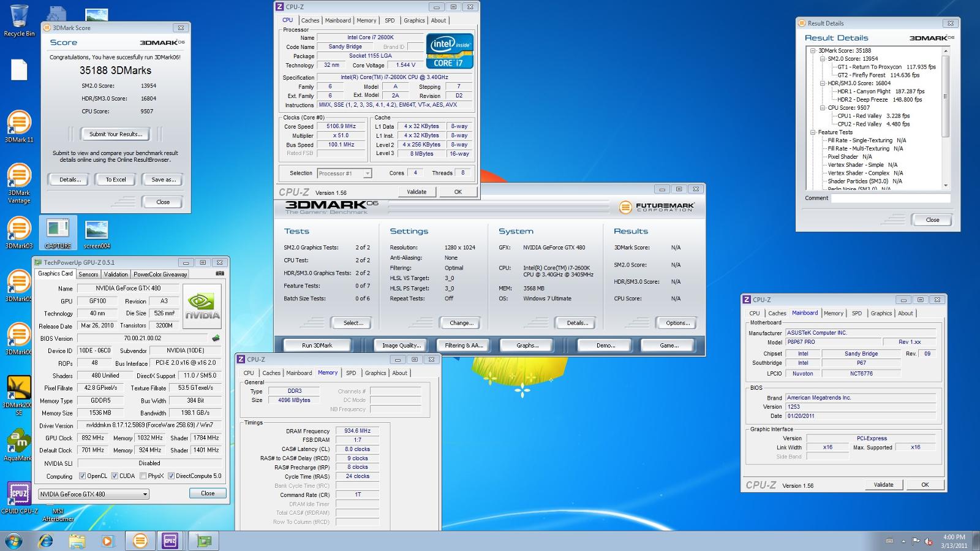Open the CPUID CPU-Z desktop shortcut
Viewport: 980px width, 551px height.
point(19,498)
